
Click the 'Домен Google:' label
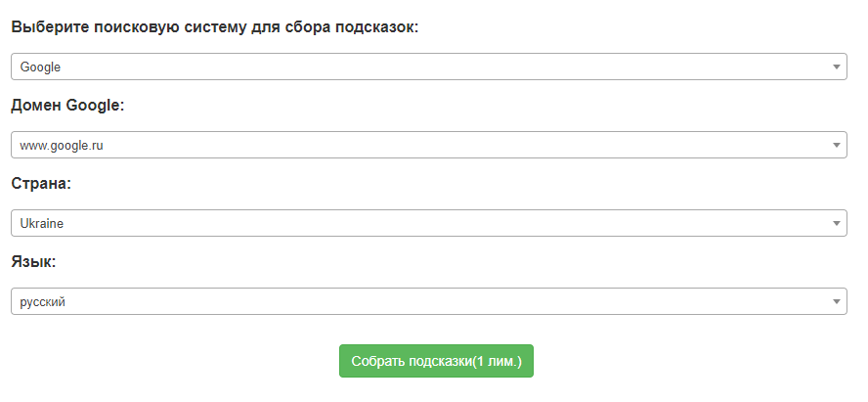[67, 106]
